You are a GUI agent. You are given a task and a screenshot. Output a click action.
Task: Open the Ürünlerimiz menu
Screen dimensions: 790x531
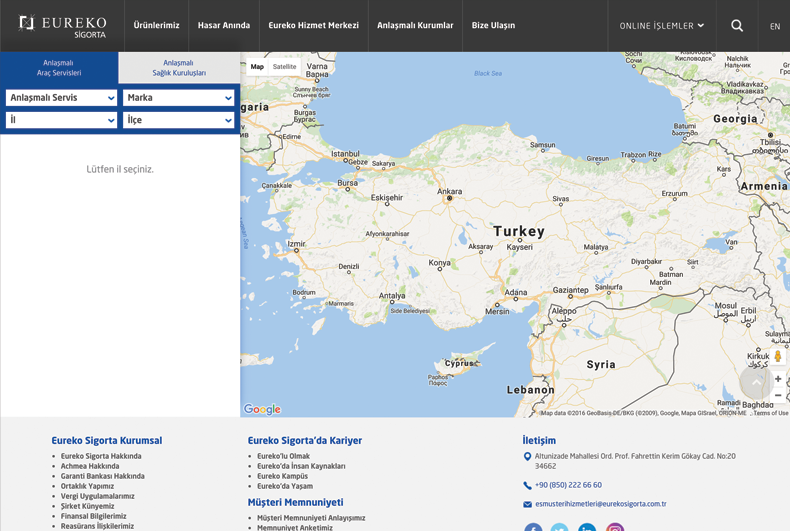[156, 25]
